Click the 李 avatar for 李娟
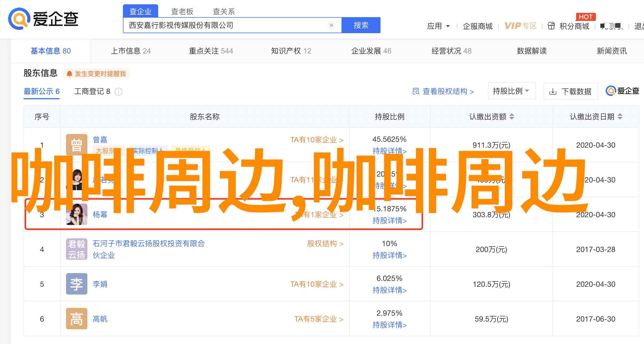 [x=77, y=284]
